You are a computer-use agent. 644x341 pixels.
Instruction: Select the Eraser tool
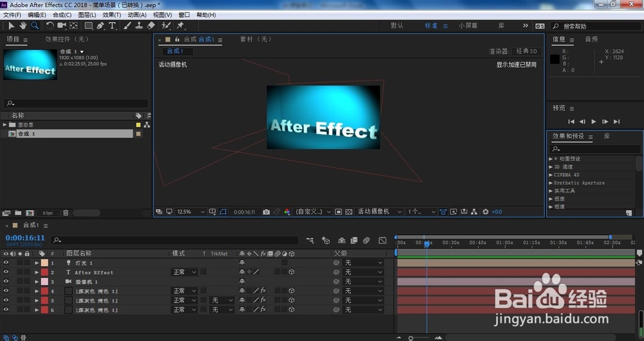click(x=151, y=26)
